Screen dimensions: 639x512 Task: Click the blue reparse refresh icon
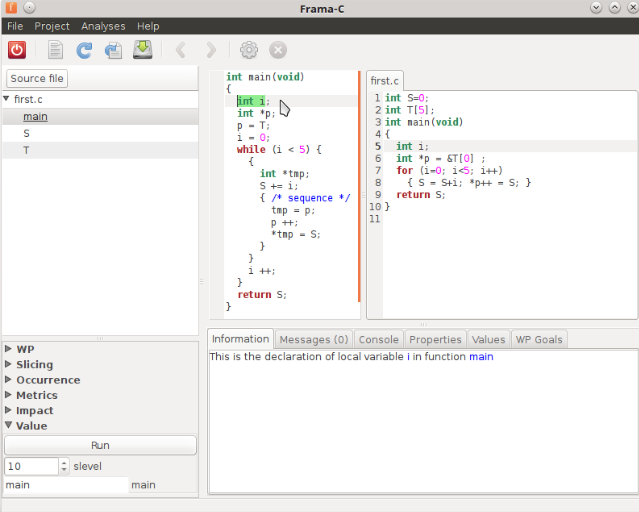84,49
